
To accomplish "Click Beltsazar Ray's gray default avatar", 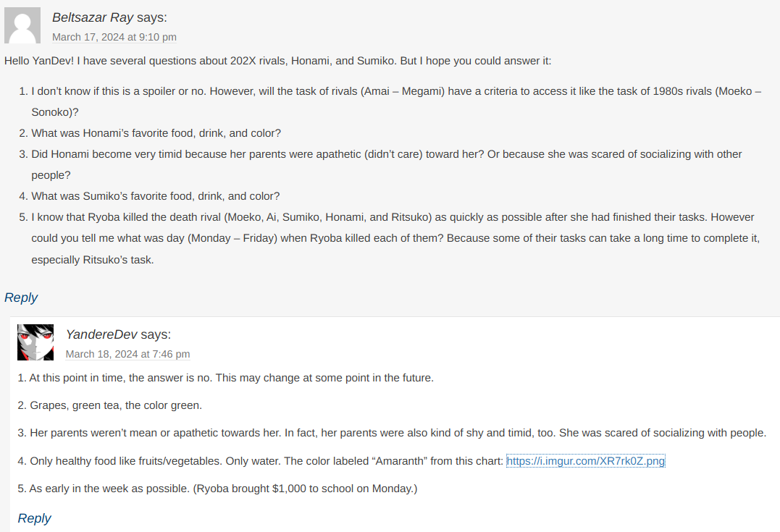I will click(22, 26).
